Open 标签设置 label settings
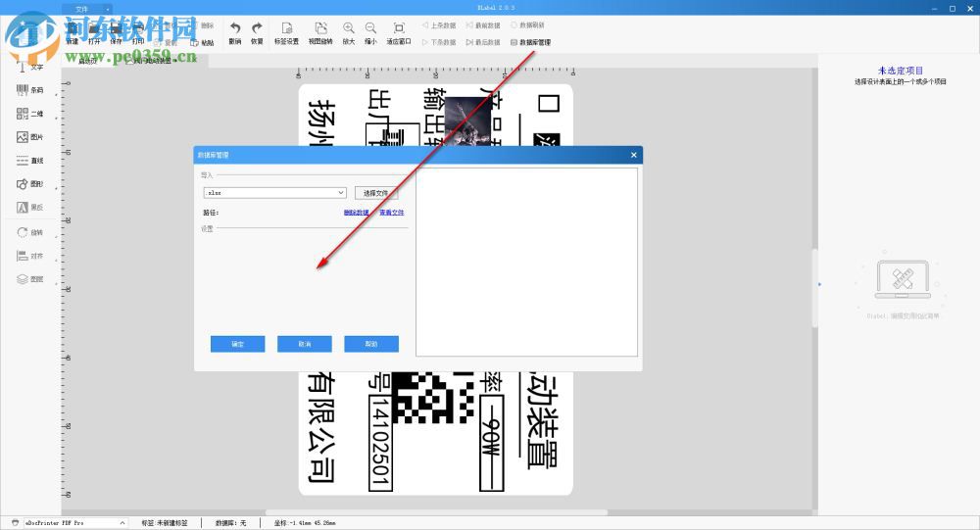Screen dimensions: 980x530 pyautogui.click(x=286, y=33)
